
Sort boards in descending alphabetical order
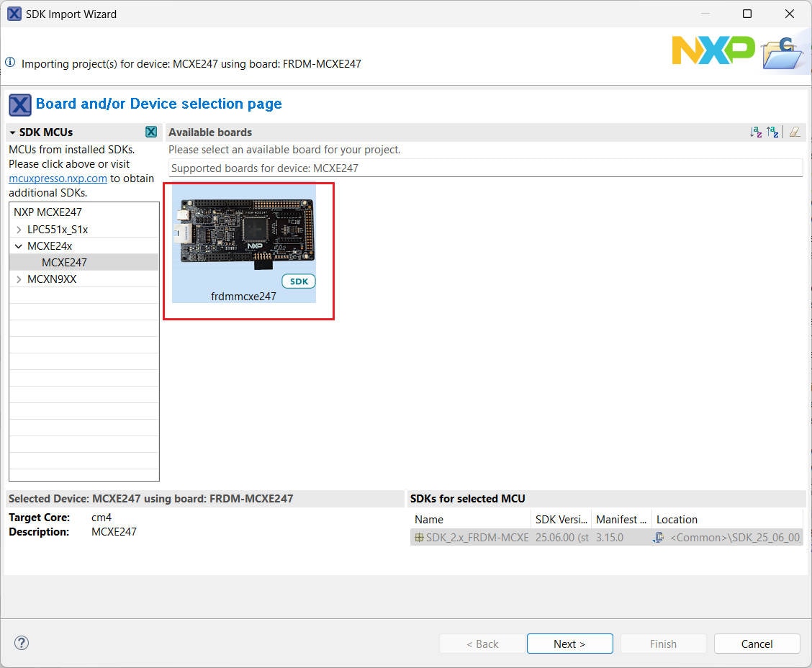[x=773, y=132]
